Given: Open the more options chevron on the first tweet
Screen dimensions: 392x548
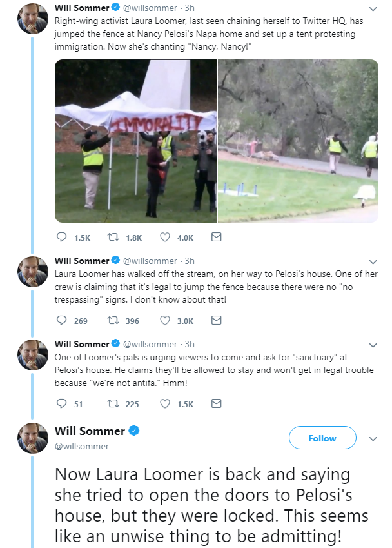Looking at the screenshot, I should pyautogui.click(x=373, y=9).
